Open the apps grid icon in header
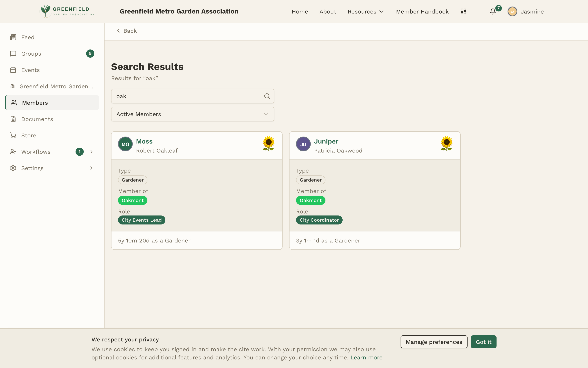 (x=463, y=11)
